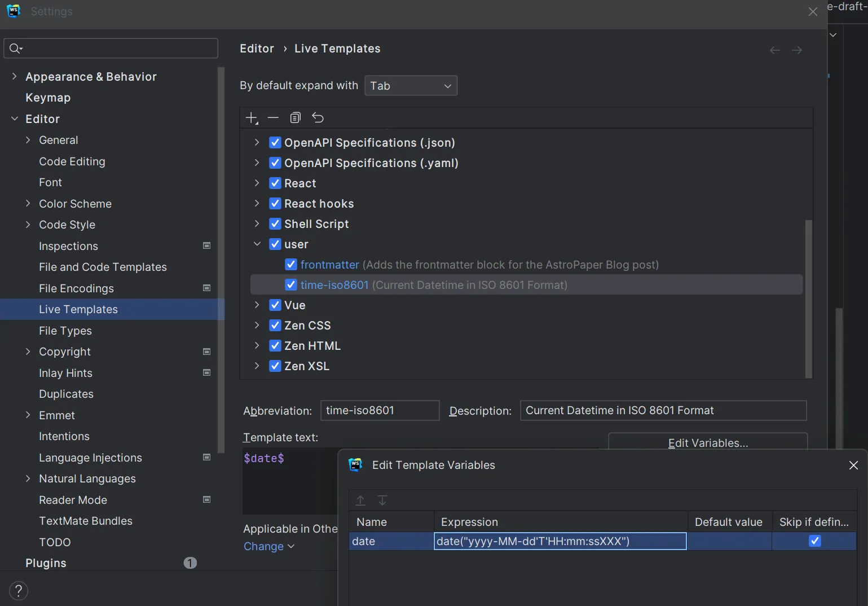The width and height of the screenshot is (868, 606).
Task: Open the 'By default expand with' dropdown
Action: click(x=411, y=86)
